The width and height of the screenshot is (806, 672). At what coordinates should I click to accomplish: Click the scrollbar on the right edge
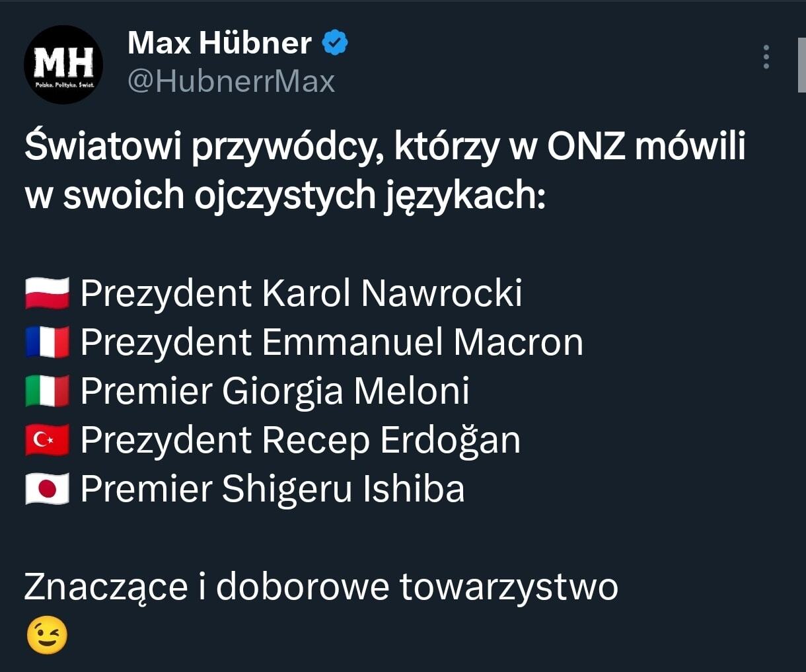(801, 65)
